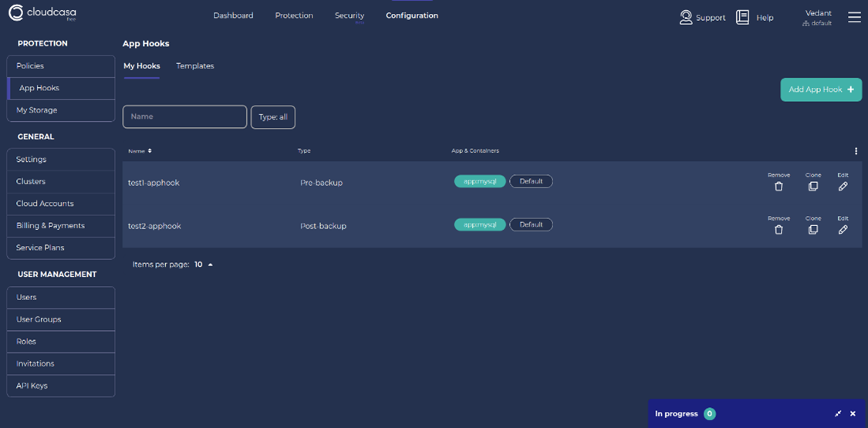This screenshot has width=868, height=428.
Task: Open User Groups in sidebar
Action: (x=61, y=319)
